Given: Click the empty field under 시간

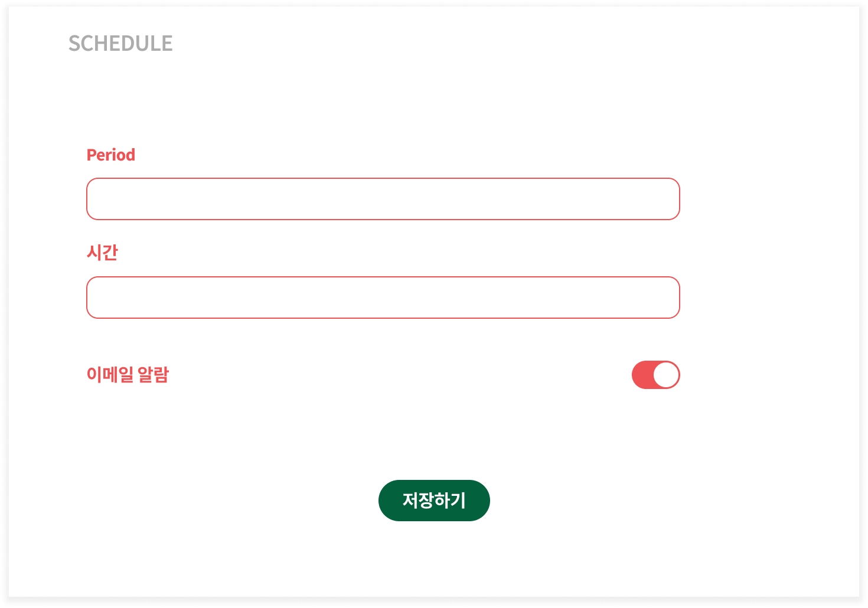Looking at the screenshot, I should coord(383,298).
